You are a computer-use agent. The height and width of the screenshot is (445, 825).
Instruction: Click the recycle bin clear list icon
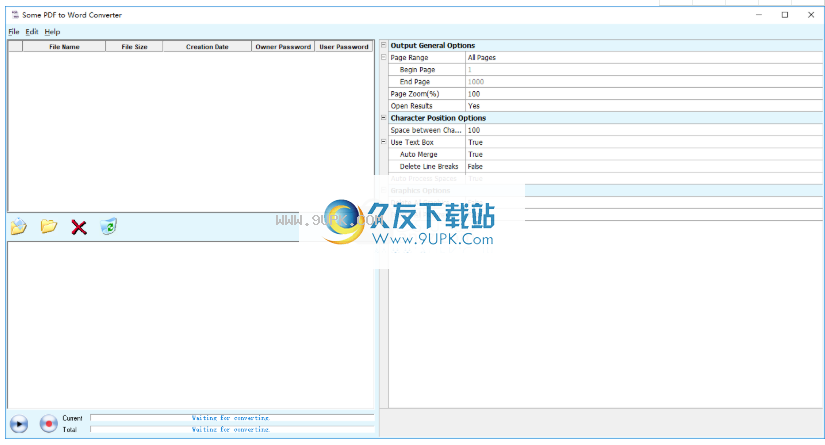coord(108,227)
